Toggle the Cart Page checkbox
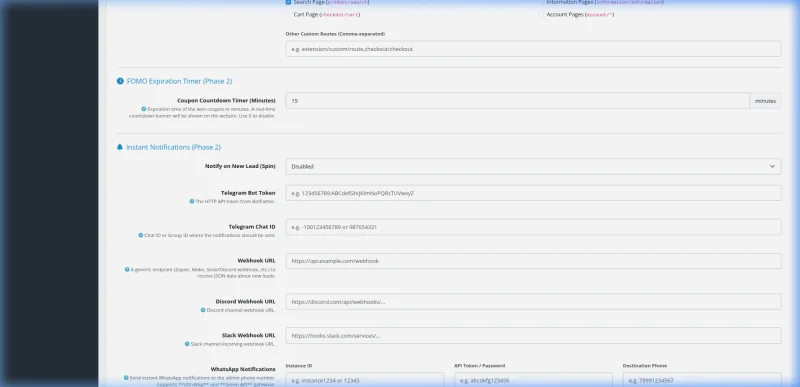The height and width of the screenshot is (387, 800). (288, 15)
